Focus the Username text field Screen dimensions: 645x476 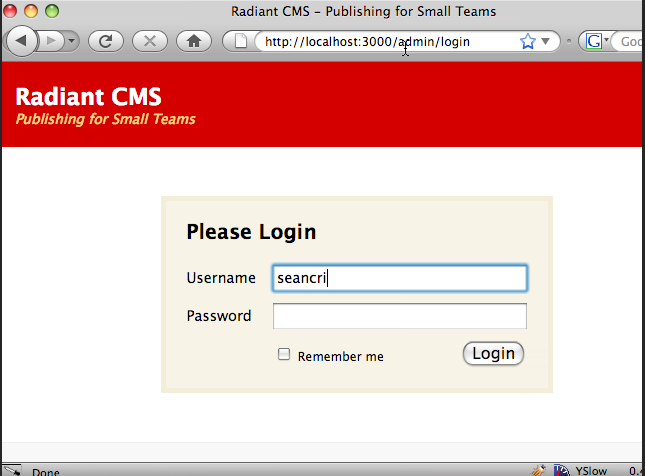(x=400, y=278)
